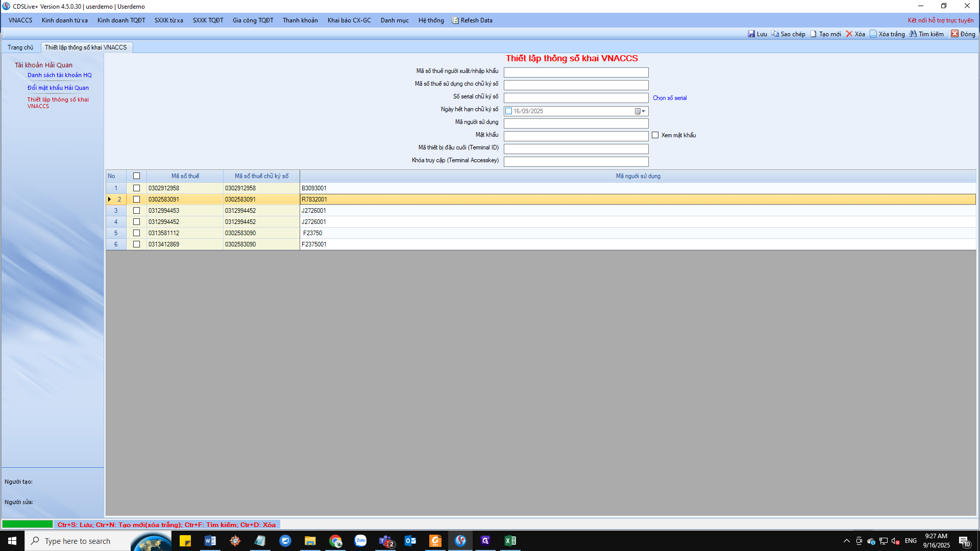Click the Đóng close tab icon
This screenshot has width=980, height=551.
954,34
